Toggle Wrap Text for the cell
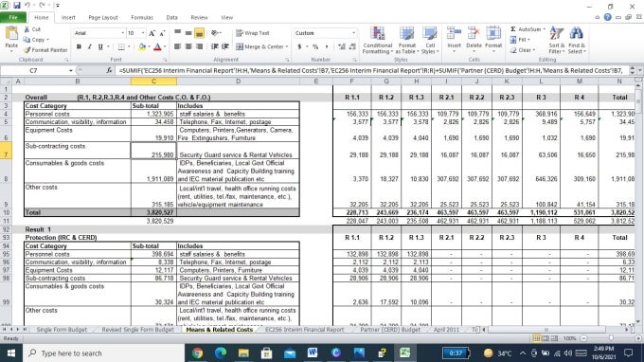The height and width of the screenshot is (362, 644). (253, 33)
